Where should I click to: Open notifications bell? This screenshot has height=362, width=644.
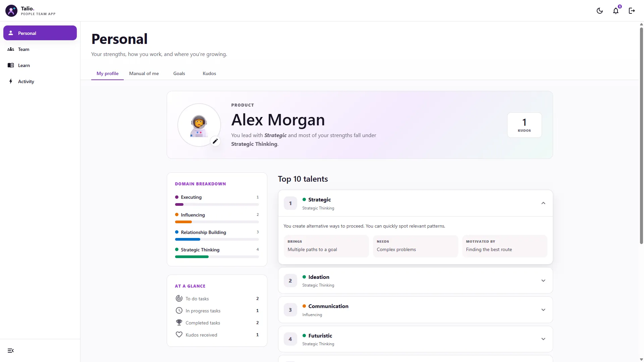(x=616, y=11)
